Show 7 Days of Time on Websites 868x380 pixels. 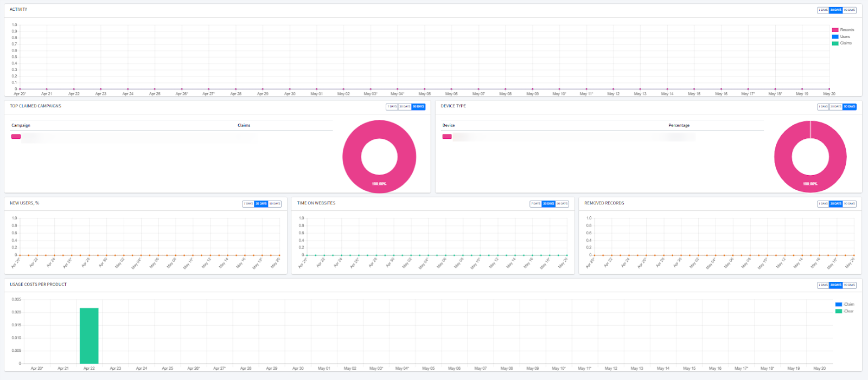coord(536,204)
